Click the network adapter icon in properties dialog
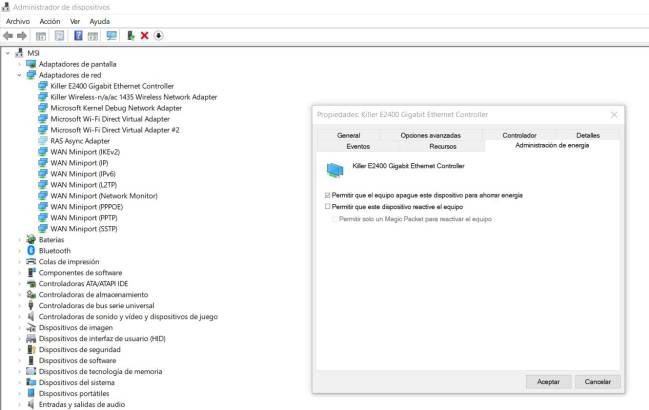 point(335,170)
